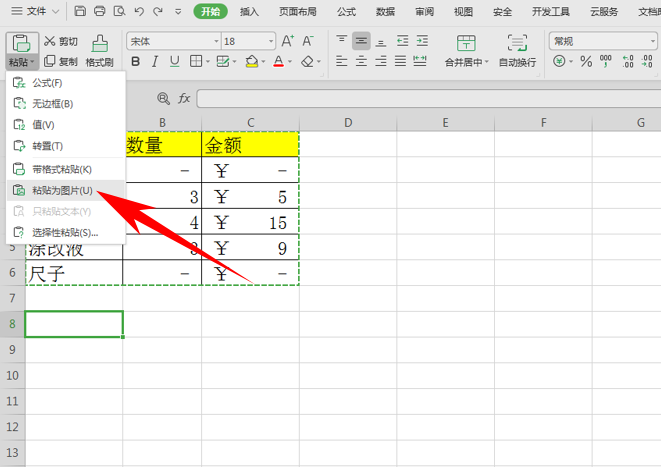
Task: Click decrease indent icon
Action: (403, 41)
